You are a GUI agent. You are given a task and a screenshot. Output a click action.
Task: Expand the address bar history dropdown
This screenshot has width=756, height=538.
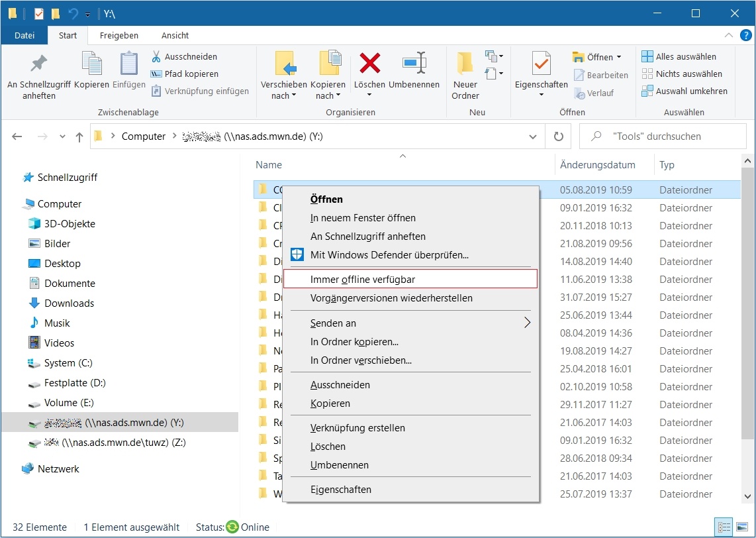(x=533, y=136)
